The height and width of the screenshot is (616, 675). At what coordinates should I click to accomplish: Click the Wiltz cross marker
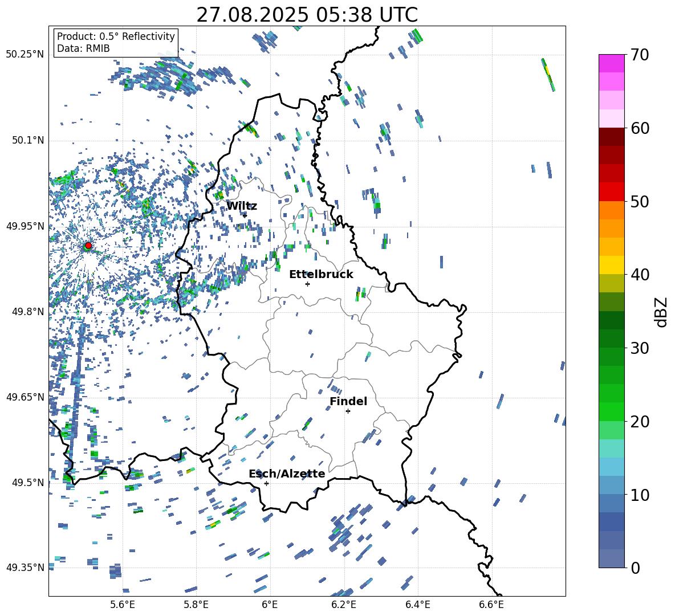click(245, 215)
